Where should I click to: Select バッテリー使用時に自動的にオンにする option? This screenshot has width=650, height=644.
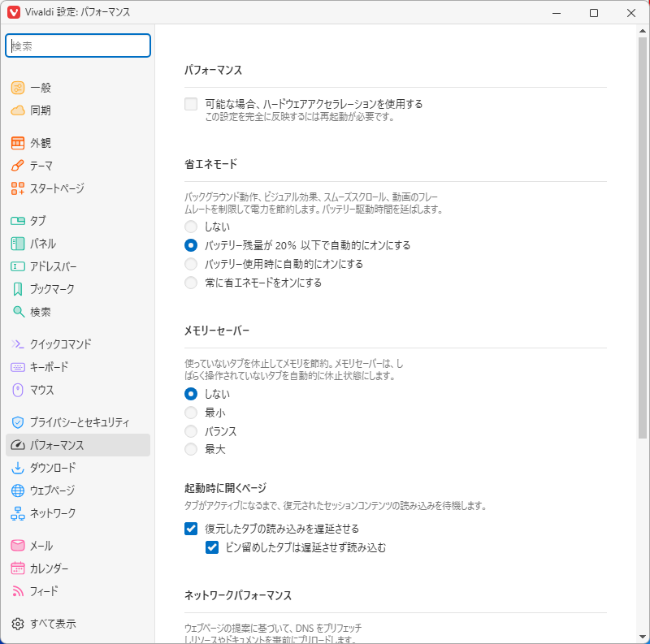(191, 264)
